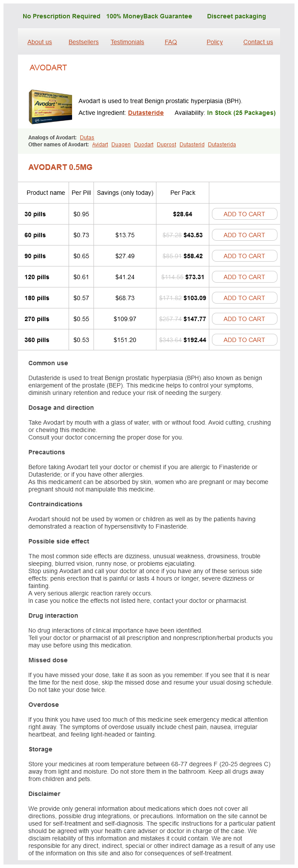This screenshot has width=298, height=868.
Task: View the Policy page
Action: (215, 42)
